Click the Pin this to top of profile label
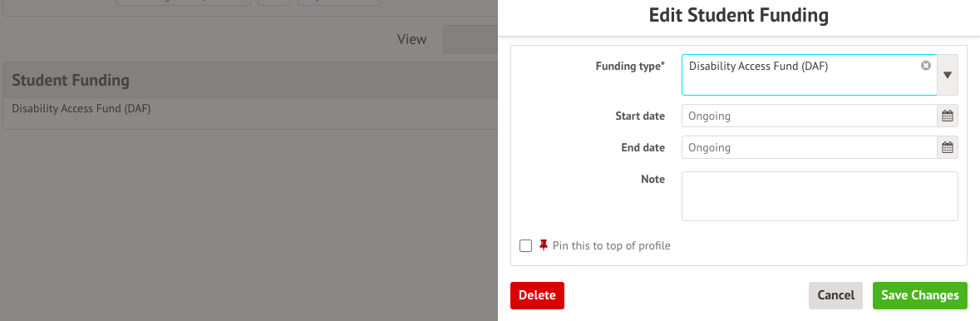 click(x=611, y=246)
